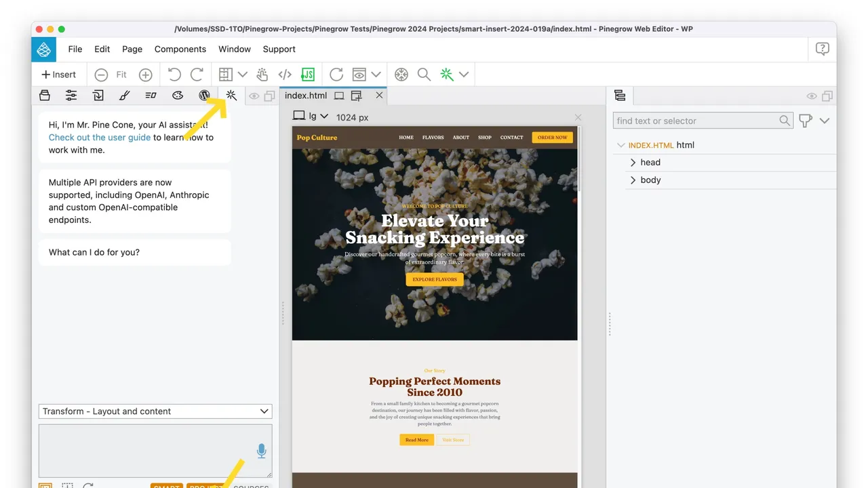Open dropdown next to page layout icon
868x488 pixels.
pyautogui.click(x=242, y=75)
